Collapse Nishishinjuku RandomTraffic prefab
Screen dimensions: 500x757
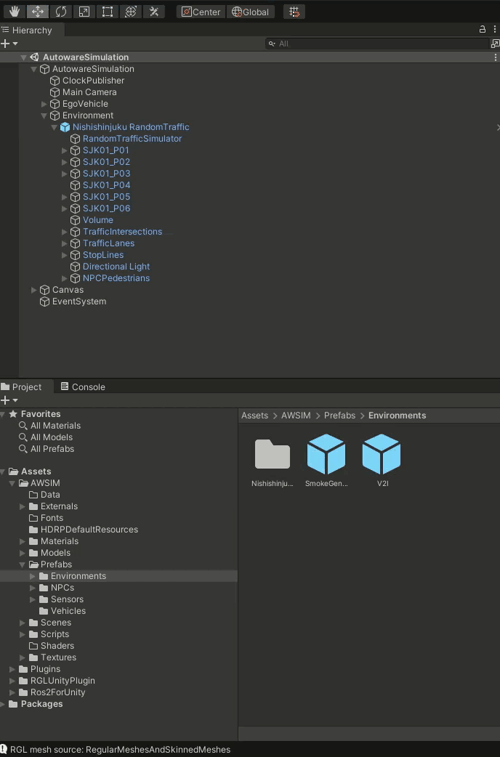point(54,127)
